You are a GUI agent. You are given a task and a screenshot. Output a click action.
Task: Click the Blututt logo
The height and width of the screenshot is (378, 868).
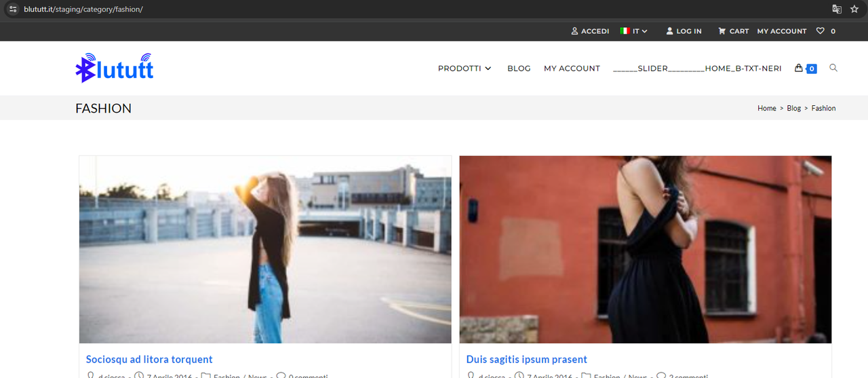click(x=115, y=68)
